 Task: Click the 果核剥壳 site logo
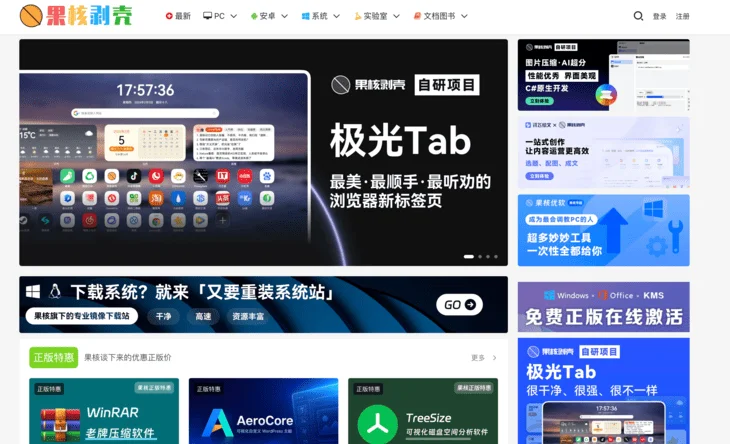tap(76, 15)
